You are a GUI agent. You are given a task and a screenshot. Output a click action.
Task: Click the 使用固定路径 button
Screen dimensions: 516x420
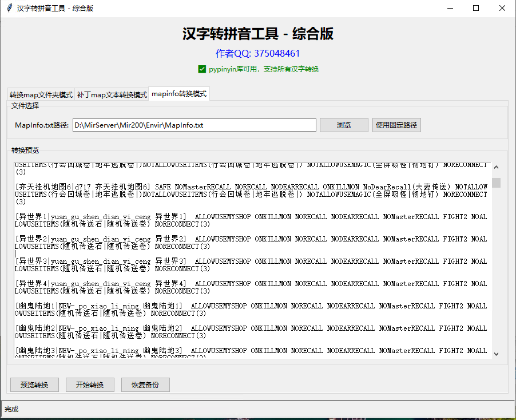[396, 125]
